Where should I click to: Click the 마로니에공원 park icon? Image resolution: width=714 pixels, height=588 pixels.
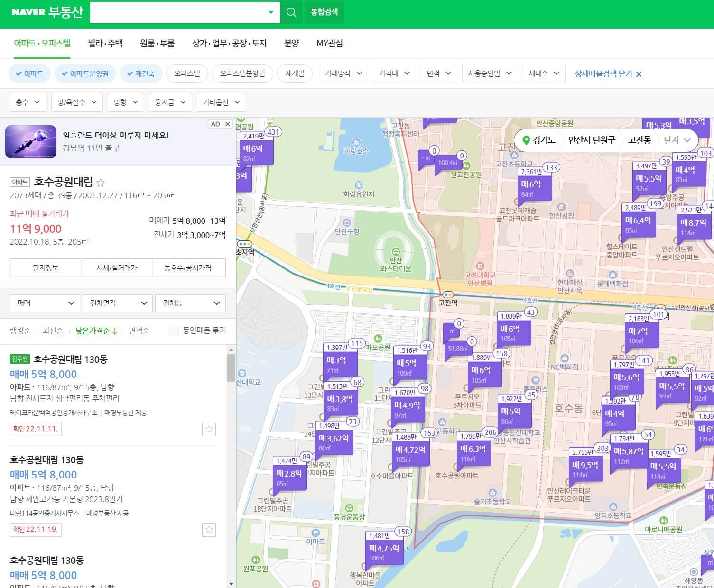coord(663,520)
